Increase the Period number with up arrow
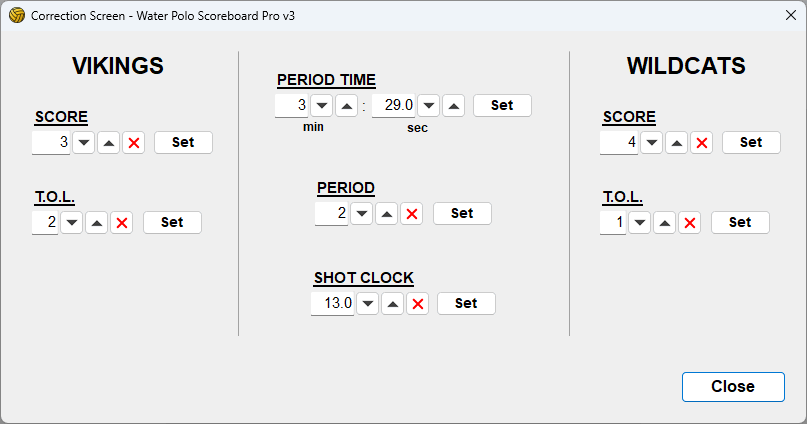Viewport: 807px width, 424px height. click(x=386, y=213)
